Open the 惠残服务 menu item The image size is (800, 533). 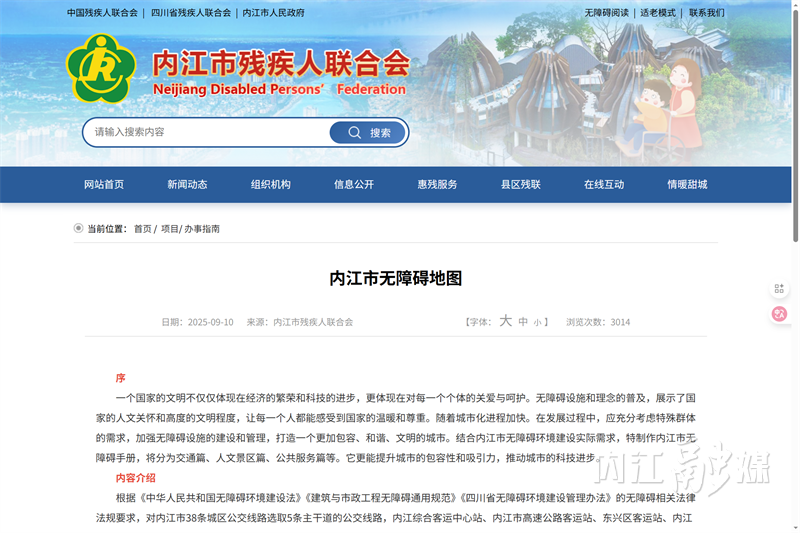(437, 184)
